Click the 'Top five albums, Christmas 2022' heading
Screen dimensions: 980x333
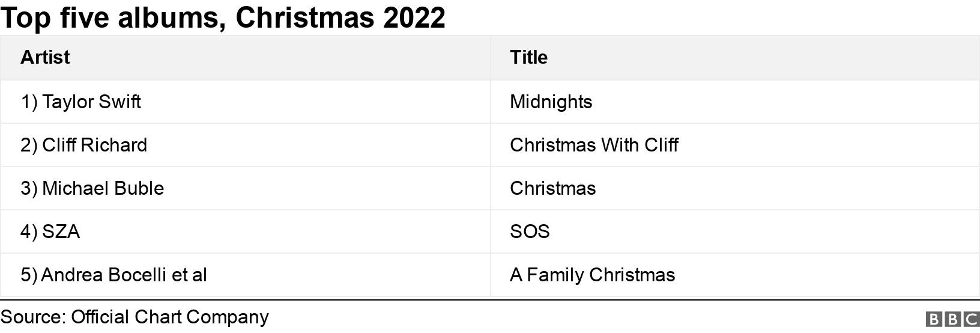tap(222, 17)
